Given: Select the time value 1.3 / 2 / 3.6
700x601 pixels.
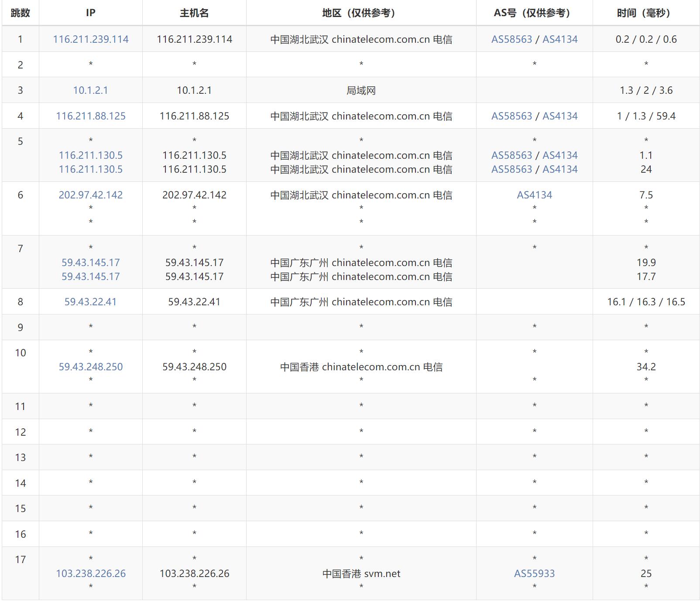Looking at the screenshot, I should [x=646, y=90].
